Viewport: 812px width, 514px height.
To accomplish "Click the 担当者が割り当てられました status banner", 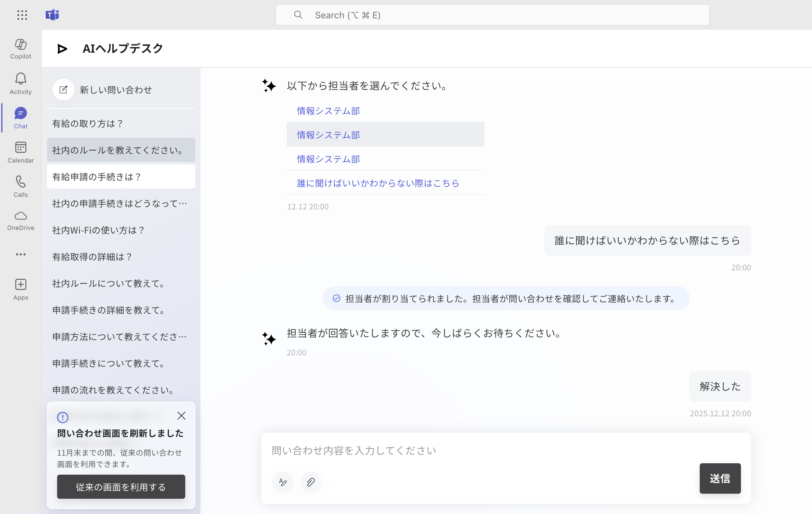I will click(x=506, y=298).
